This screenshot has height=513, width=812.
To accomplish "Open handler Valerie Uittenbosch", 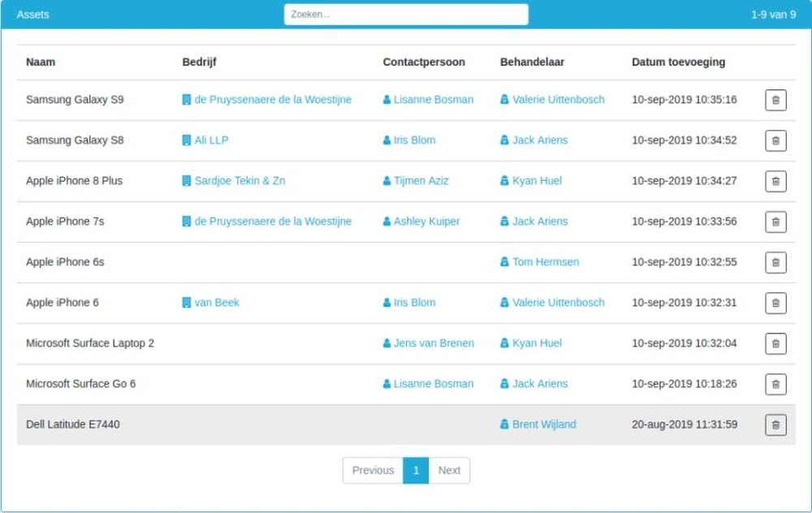I will 557,100.
